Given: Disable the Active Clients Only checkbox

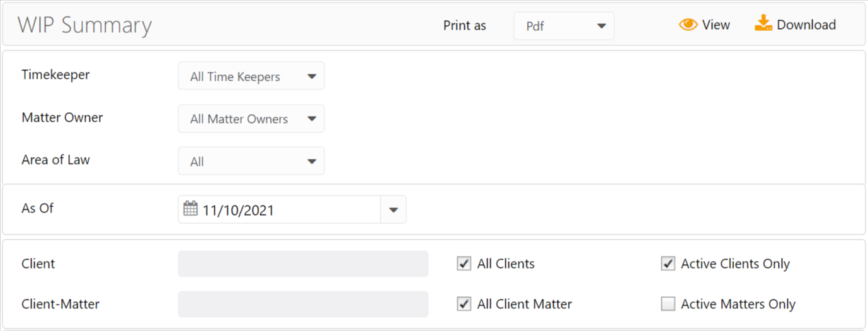Looking at the screenshot, I should (x=668, y=264).
